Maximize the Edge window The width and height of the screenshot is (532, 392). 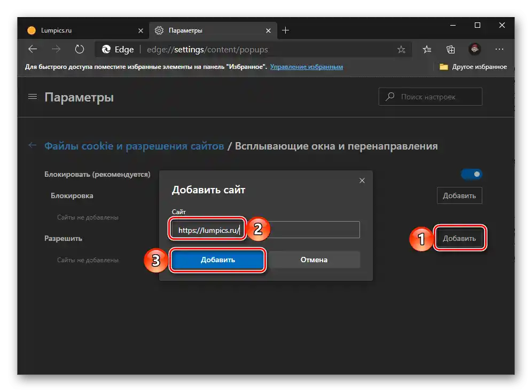[478, 25]
